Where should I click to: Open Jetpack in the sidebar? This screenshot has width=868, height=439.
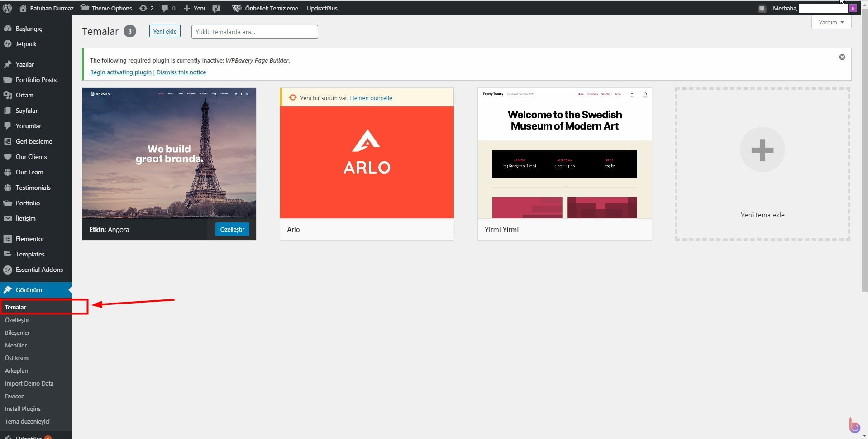36,44
